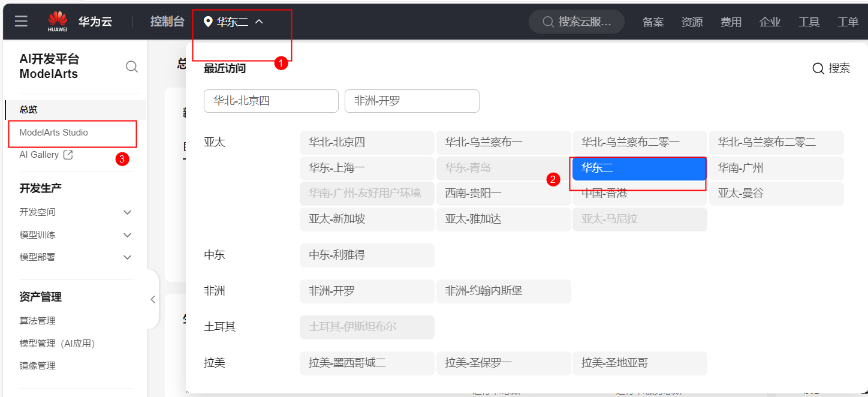Open 镜像管理 in the sidebar
The image size is (868, 397).
37,366
